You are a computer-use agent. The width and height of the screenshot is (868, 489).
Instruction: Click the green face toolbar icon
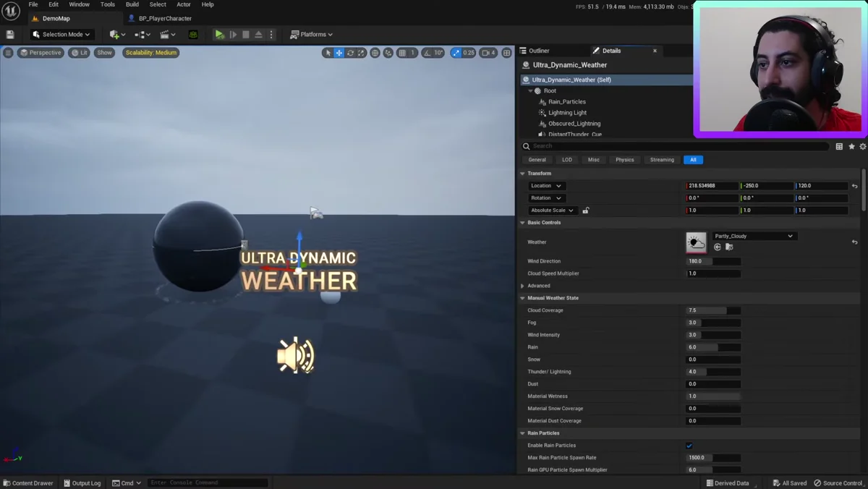pyautogui.click(x=193, y=34)
